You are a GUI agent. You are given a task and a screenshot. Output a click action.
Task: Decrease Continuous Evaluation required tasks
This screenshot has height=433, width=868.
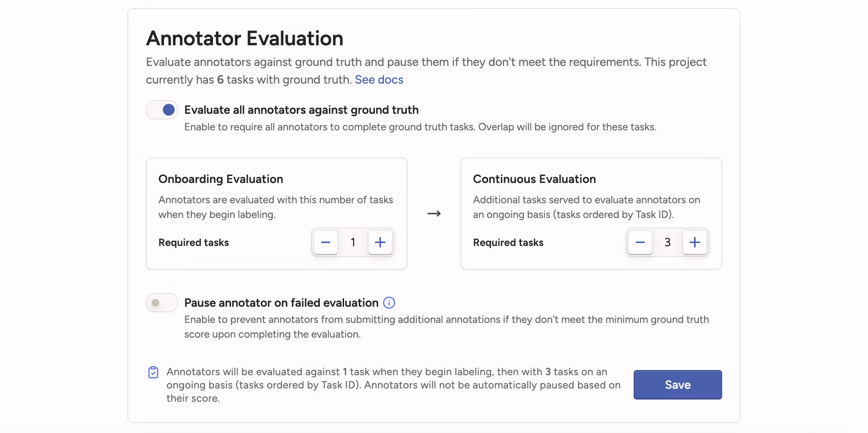[x=640, y=242]
